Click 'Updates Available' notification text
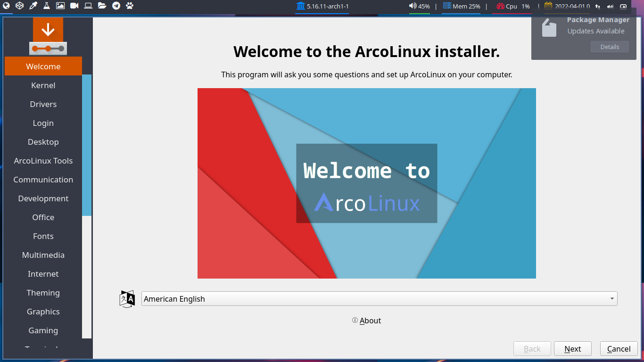Screen dimensions: 644x362 [596, 31]
